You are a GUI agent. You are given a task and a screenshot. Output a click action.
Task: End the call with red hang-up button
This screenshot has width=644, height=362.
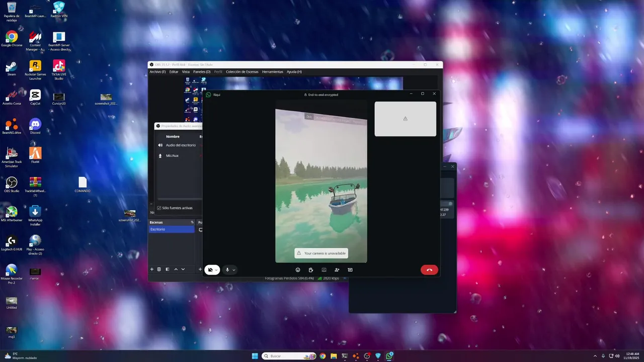429,270
